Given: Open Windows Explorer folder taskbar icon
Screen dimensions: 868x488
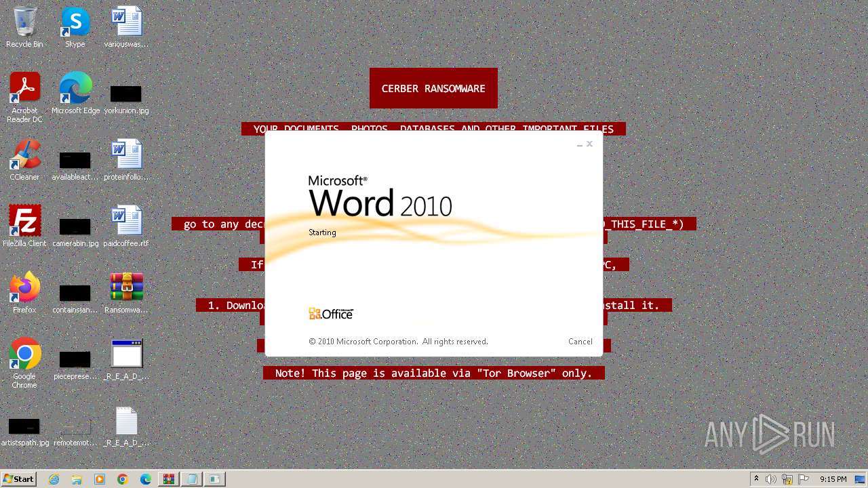Looking at the screenshot, I should (77, 479).
